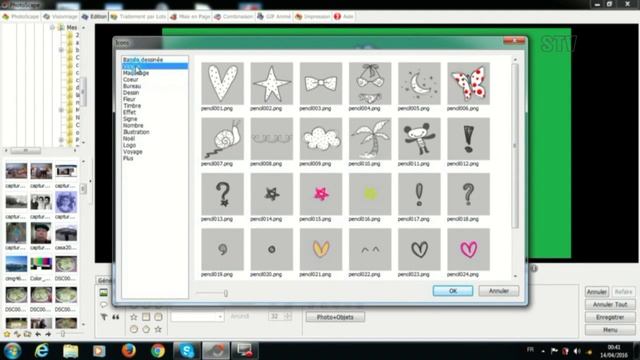Switch to the Visionnage tab

tap(60, 16)
